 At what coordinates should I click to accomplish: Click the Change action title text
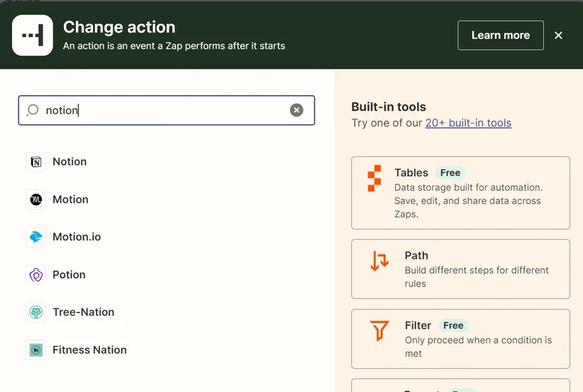pyautogui.click(x=119, y=27)
